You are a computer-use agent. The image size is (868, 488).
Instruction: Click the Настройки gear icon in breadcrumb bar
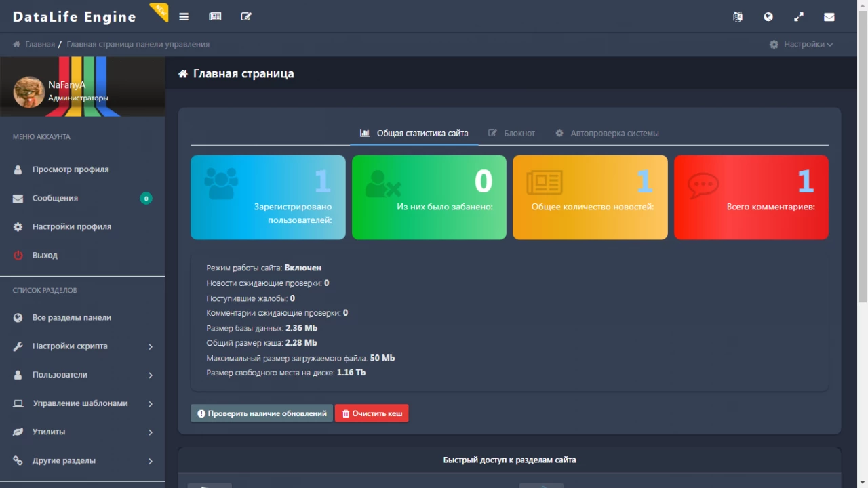(774, 44)
